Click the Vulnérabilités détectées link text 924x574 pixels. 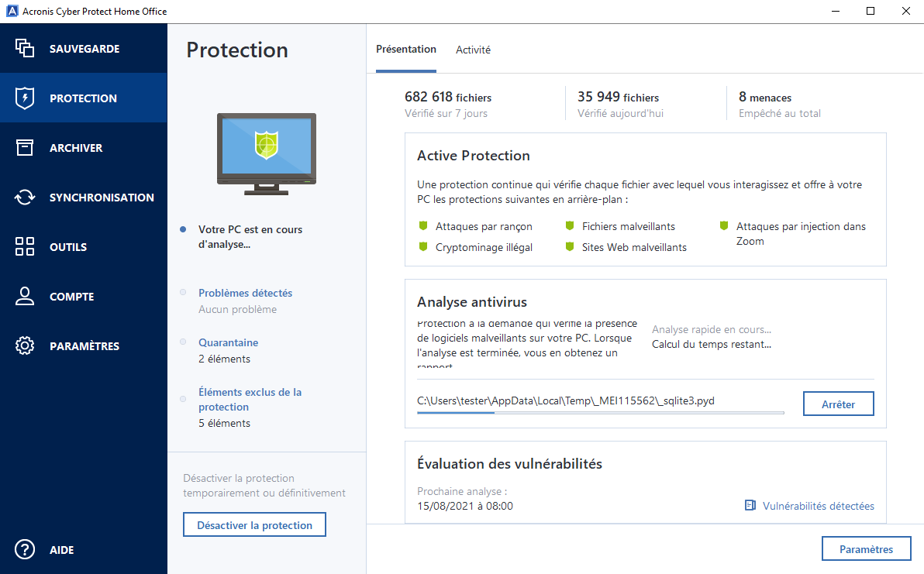[818, 506]
